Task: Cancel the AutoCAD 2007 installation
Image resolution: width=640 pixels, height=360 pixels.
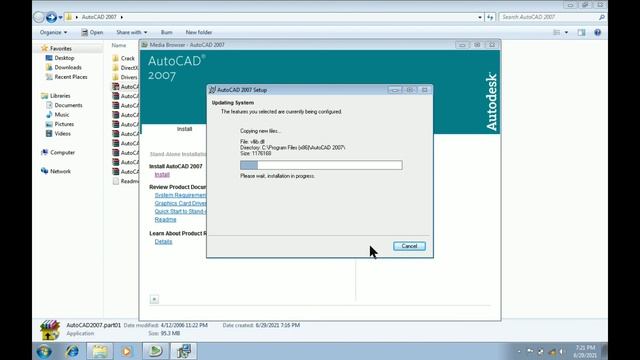Action: 409,246
